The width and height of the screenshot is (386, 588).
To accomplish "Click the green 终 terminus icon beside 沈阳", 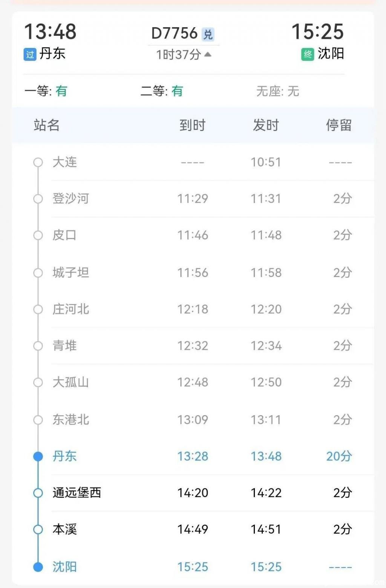I will tap(308, 54).
